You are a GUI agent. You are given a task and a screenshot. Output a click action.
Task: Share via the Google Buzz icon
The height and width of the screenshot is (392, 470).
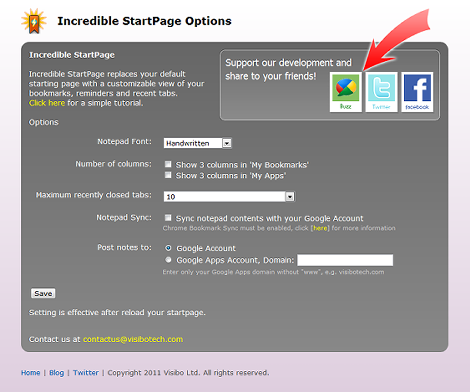click(346, 92)
